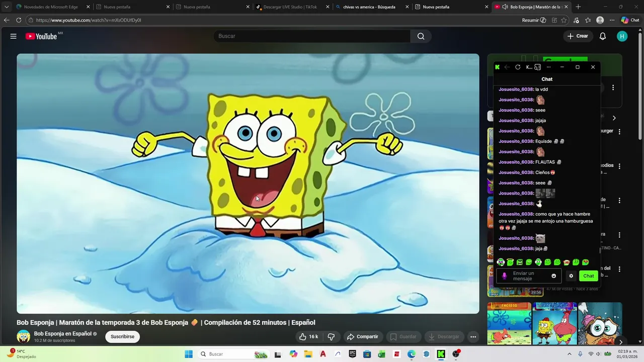Open the Kick window cast icon
This screenshot has width=644, height=362.
pyautogui.click(x=537, y=67)
